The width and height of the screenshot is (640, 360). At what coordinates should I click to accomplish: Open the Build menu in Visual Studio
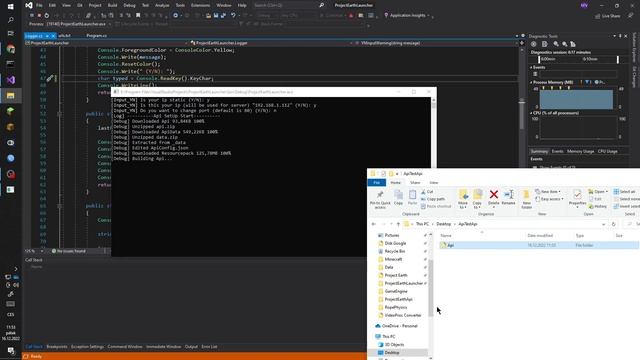pyautogui.click(x=112, y=5)
